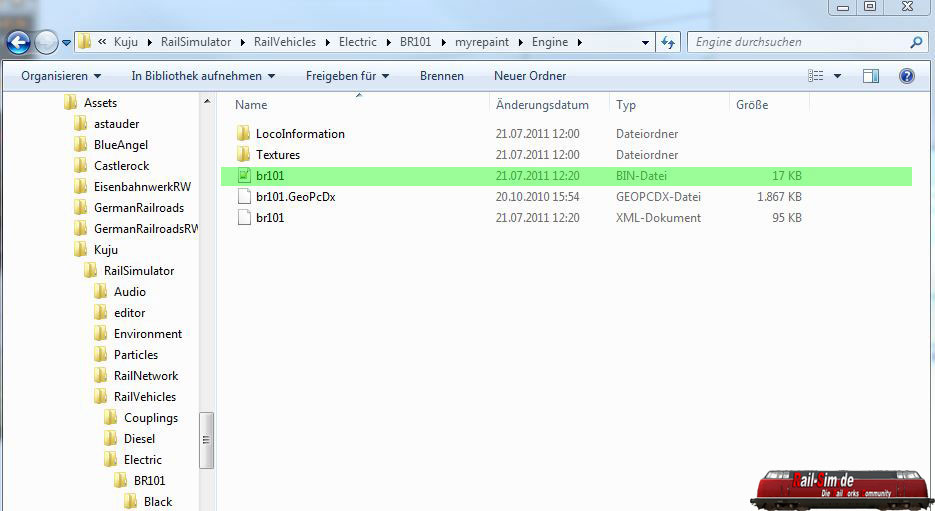Create folder with 'Neuer Ordner'
Viewport: 935px width, 511px height.
530,76
